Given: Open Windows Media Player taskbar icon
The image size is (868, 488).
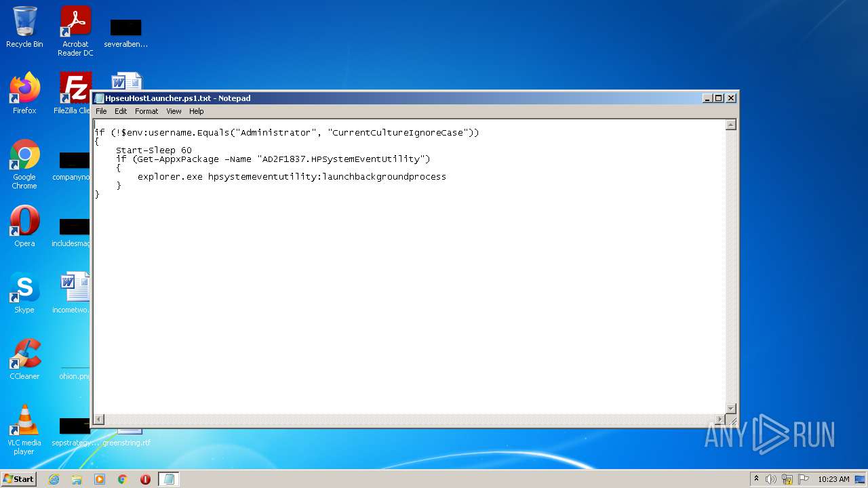Looking at the screenshot, I should point(100,479).
